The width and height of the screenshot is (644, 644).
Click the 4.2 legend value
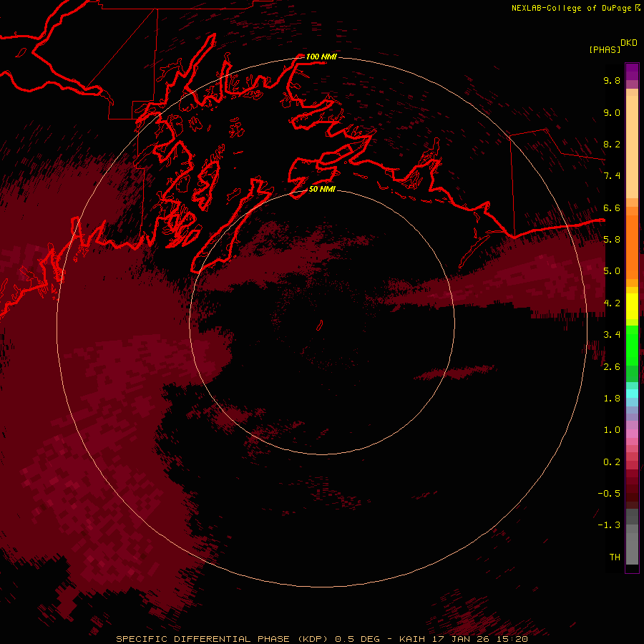click(612, 303)
